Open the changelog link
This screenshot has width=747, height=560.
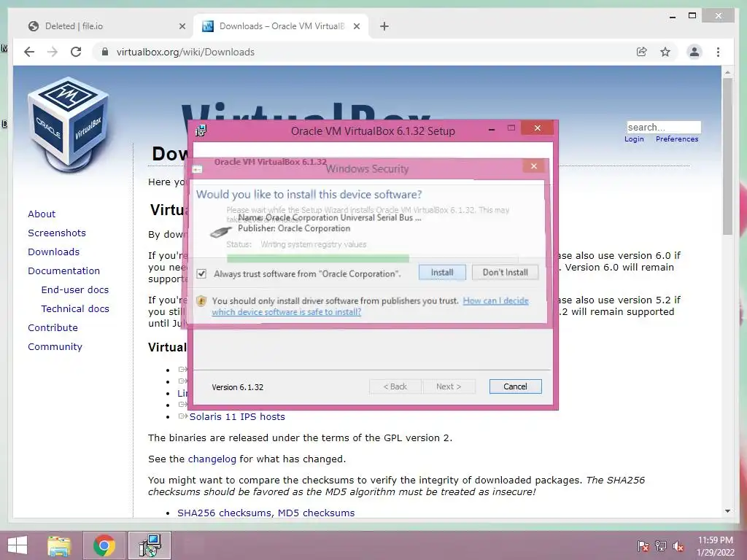[212, 459]
